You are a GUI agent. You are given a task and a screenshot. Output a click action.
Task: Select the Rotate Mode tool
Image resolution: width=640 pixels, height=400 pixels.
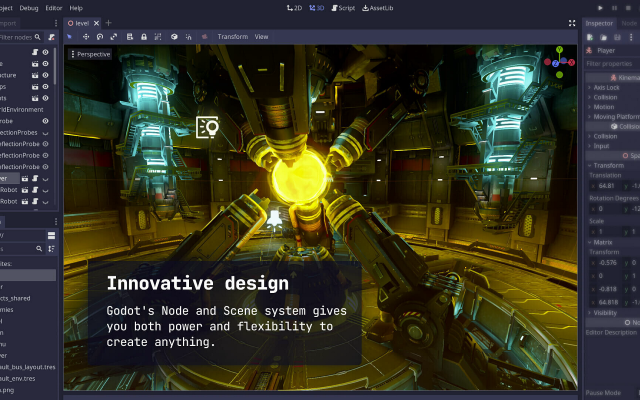[100, 37]
